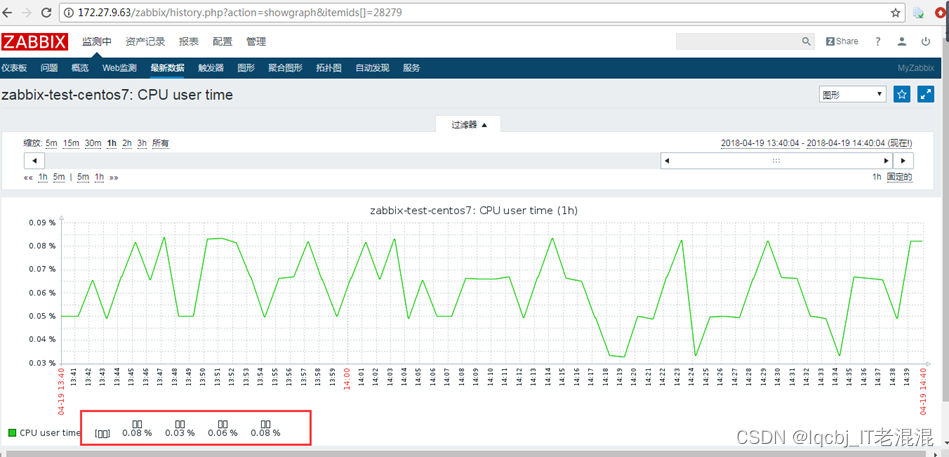Click the far-right arrow button of the time bar
This screenshot has height=457, width=949.
click(x=904, y=161)
